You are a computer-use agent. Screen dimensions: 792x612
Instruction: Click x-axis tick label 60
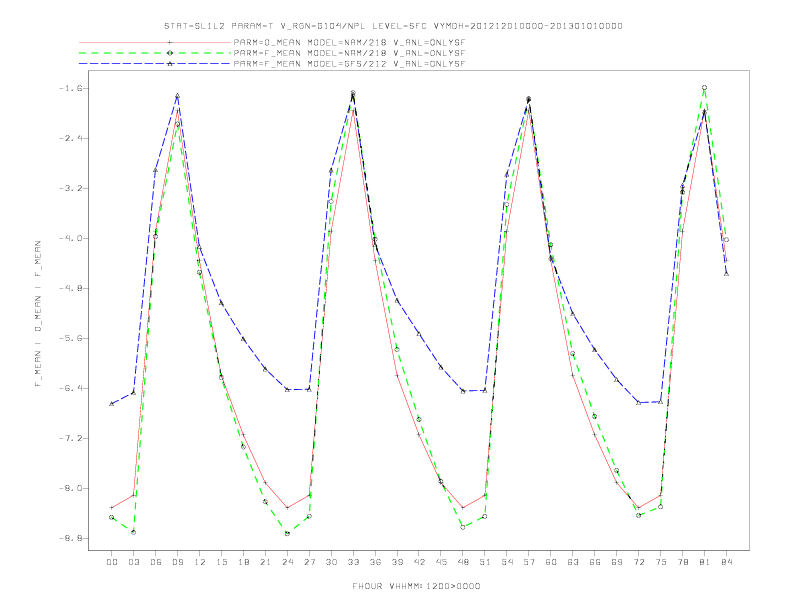(551, 562)
